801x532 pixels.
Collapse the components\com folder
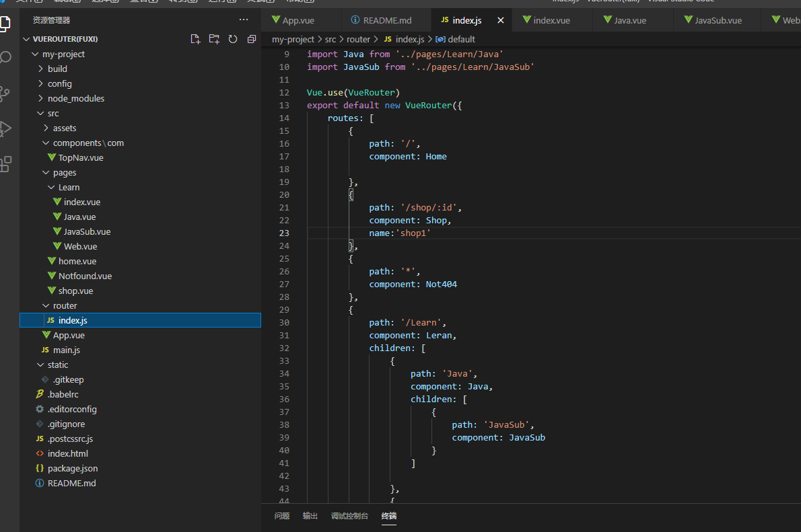point(46,143)
